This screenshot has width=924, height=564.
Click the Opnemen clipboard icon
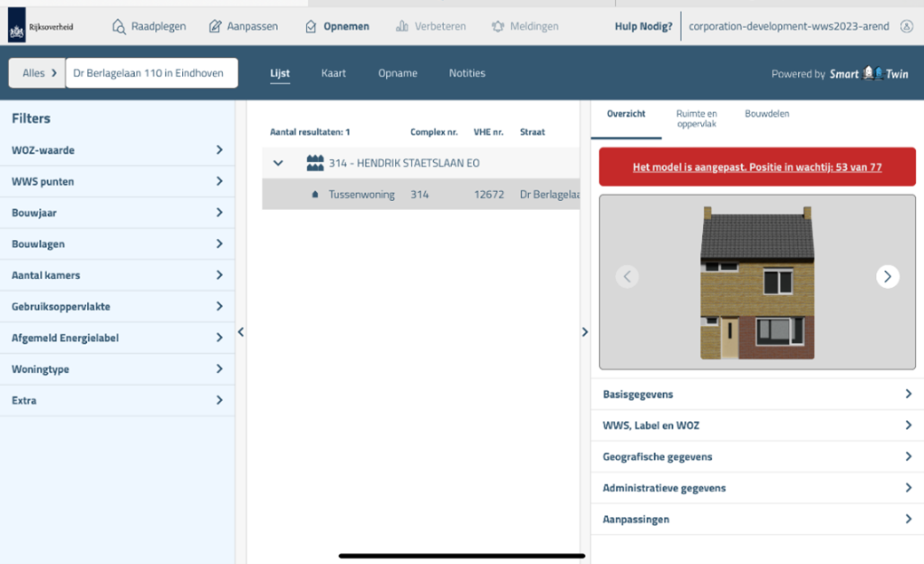[x=311, y=27]
